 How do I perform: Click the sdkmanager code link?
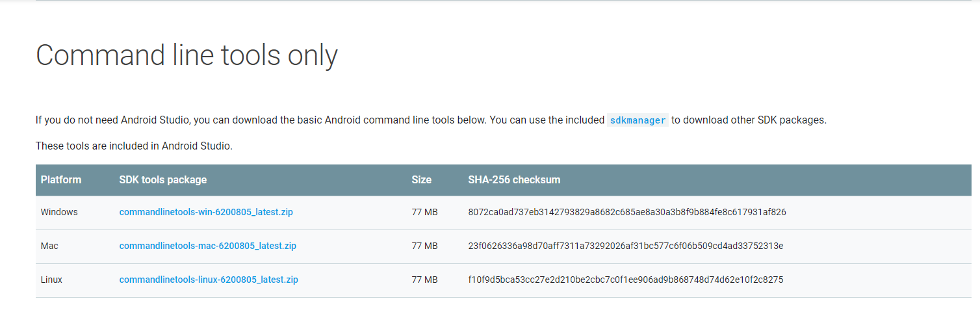tap(637, 120)
